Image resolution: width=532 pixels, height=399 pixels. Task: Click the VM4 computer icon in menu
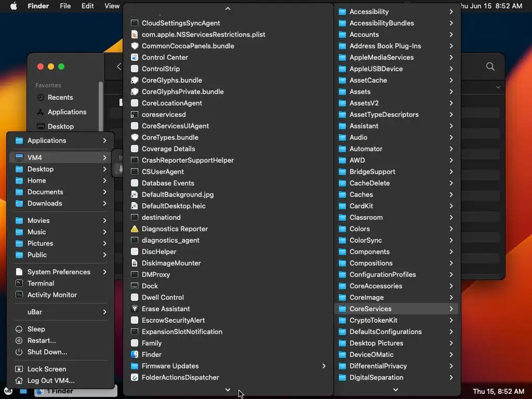[19, 157]
